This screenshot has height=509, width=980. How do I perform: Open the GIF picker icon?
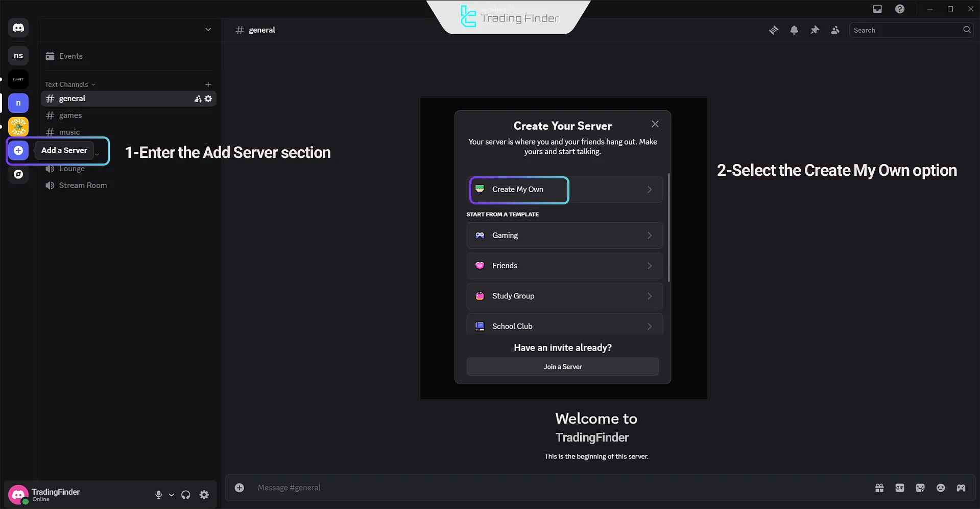click(x=900, y=488)
